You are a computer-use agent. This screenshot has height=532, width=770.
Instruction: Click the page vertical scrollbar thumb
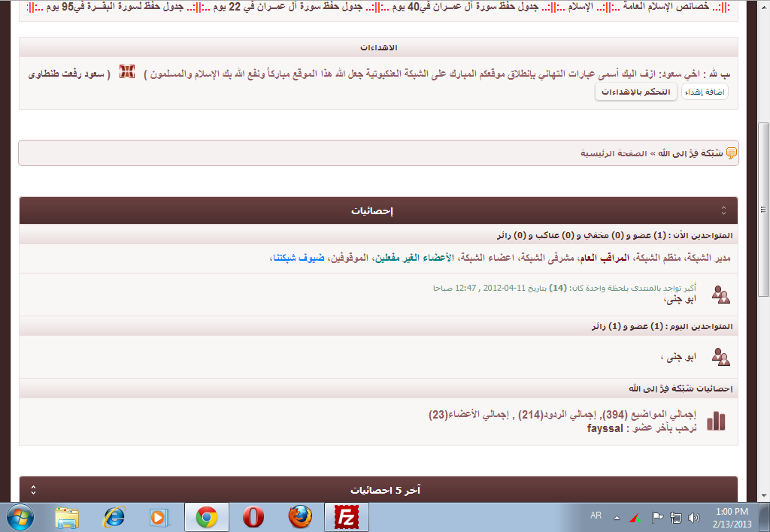763,210
